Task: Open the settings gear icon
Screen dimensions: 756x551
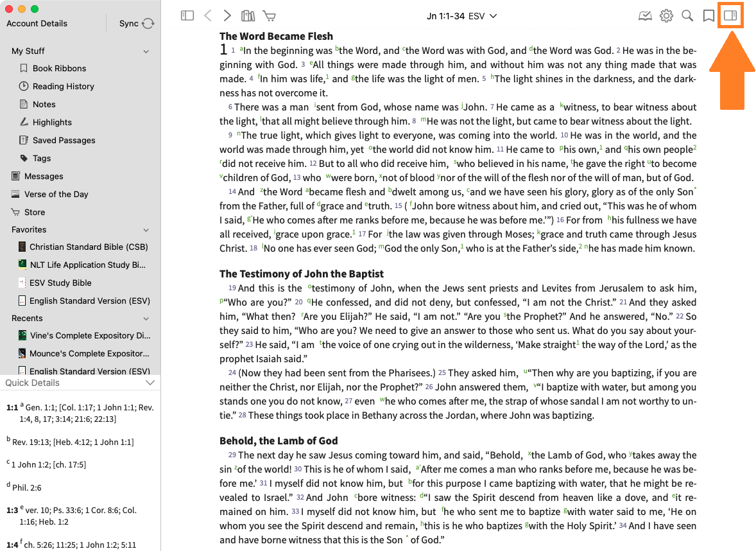Action: [x=666, y=16]
